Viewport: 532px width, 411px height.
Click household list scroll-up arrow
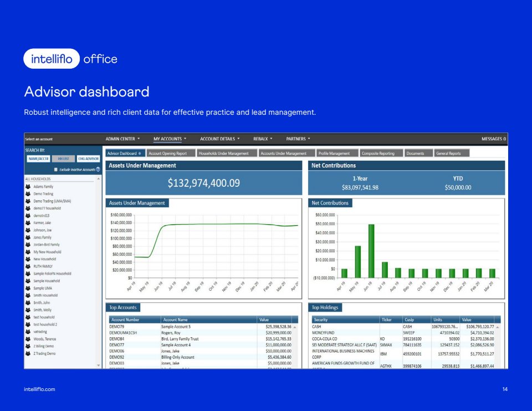99,179
